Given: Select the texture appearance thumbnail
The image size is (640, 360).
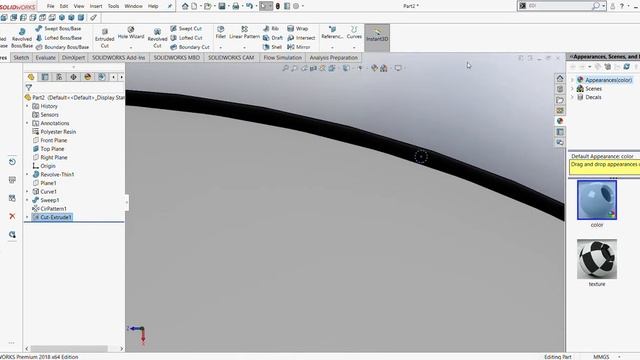Looking at the screenshot, I should pyautogui.click(x=597, y=259).
